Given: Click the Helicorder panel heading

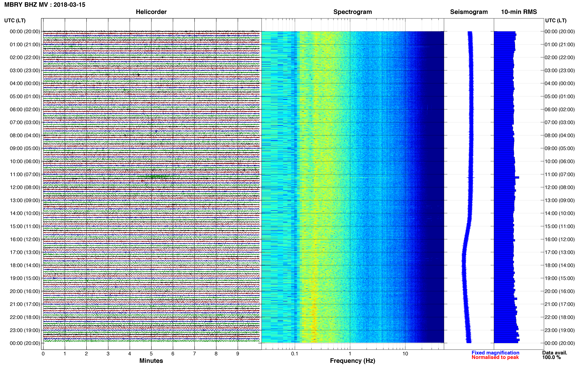Looking at the screenshot, I should 151,12.
